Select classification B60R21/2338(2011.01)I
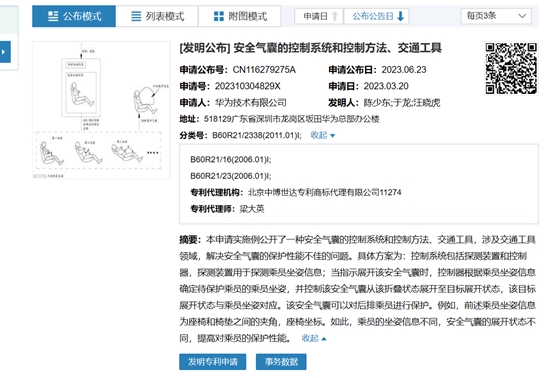Image resolution: width=550 pixels, height=378 pixels. pyautogui.click(x=257, y=135)
